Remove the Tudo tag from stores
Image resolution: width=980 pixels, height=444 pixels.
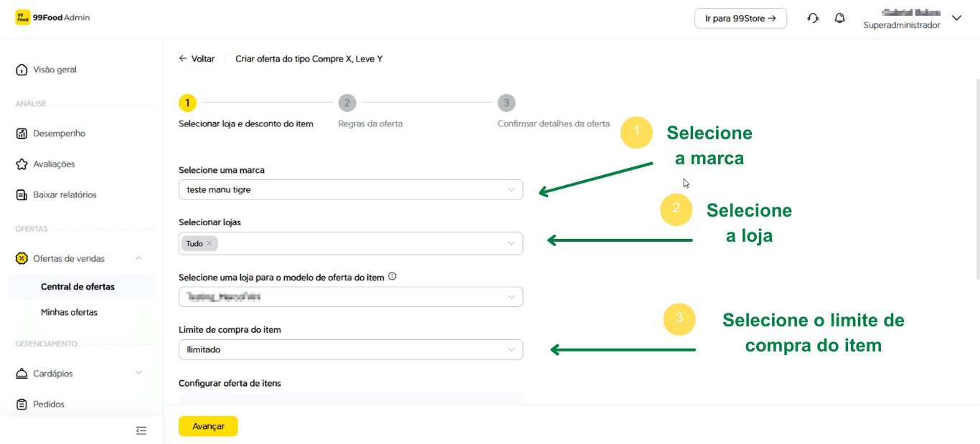(x=209, y=244)
